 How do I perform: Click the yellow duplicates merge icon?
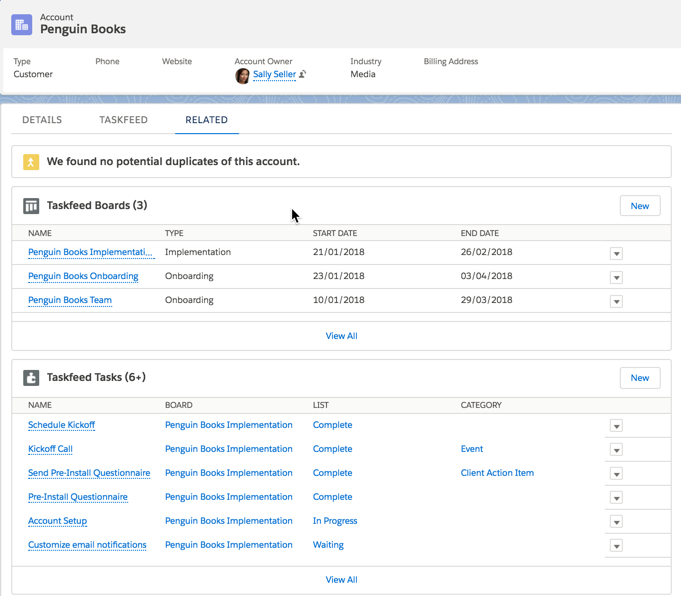coord(31,162)
